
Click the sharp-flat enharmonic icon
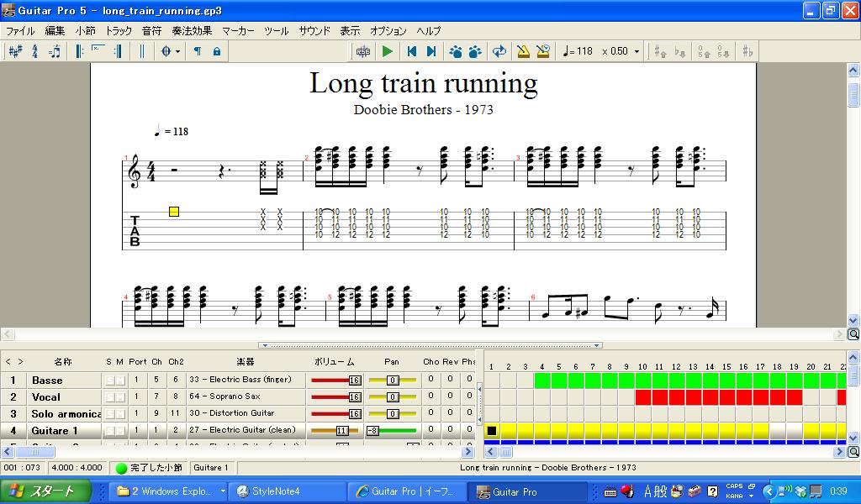pyautogui.click(x=747, y=51)
